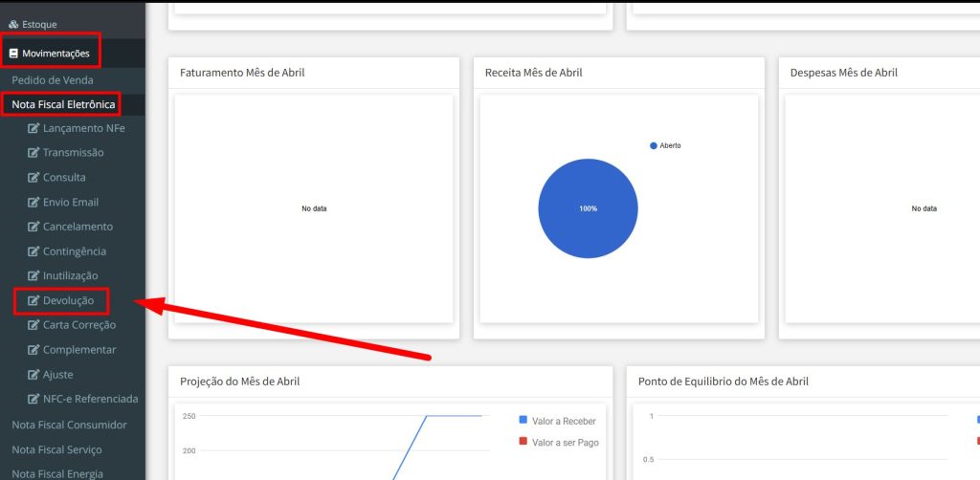Click the edit icon beside Inutilização

[x=33, y=276]
